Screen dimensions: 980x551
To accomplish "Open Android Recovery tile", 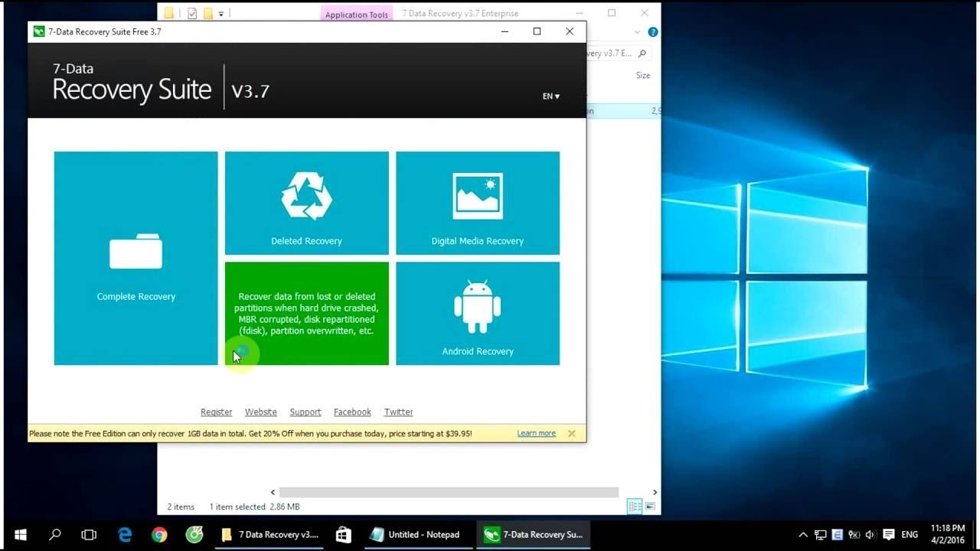I will click(478, 314).
